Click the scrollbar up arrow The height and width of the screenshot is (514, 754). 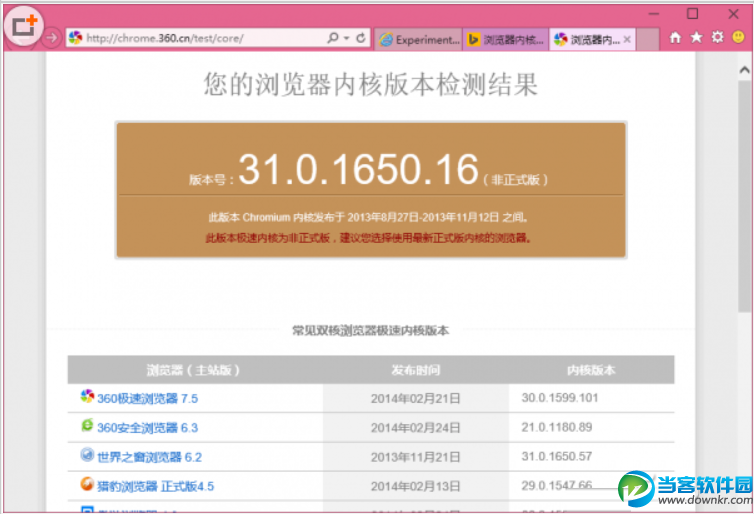[x=744, y=70]
